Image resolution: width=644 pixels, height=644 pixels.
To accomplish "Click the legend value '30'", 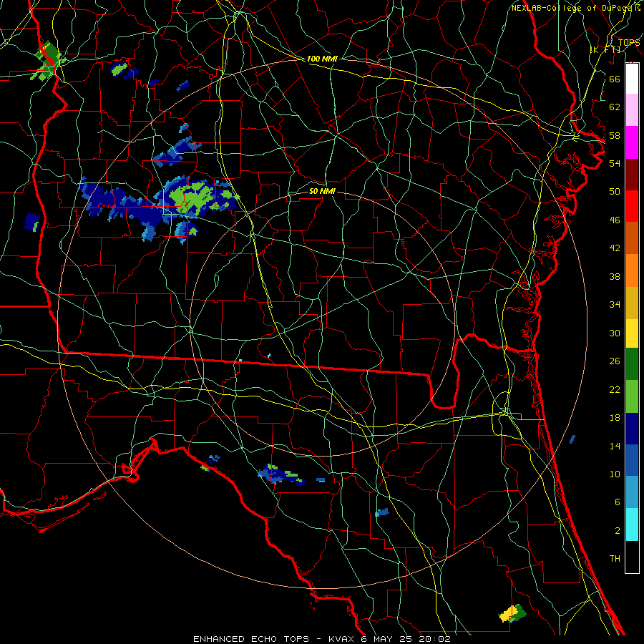I will [615, 333].
